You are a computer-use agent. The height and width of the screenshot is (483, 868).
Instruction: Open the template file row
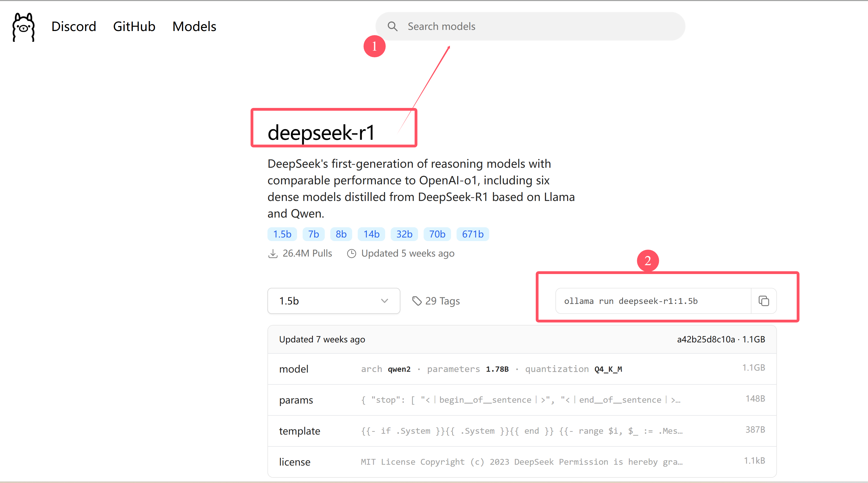[522, 431]
